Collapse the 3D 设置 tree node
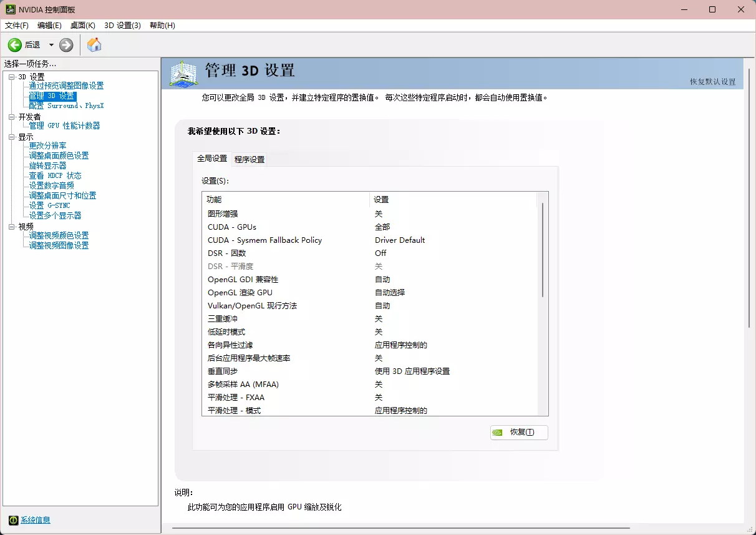 click(x=11, y=77)
